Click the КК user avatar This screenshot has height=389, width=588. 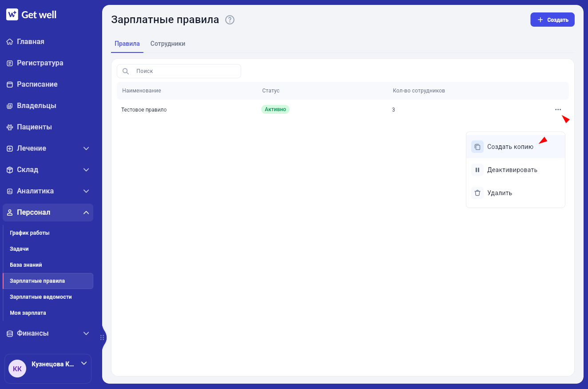17,369
